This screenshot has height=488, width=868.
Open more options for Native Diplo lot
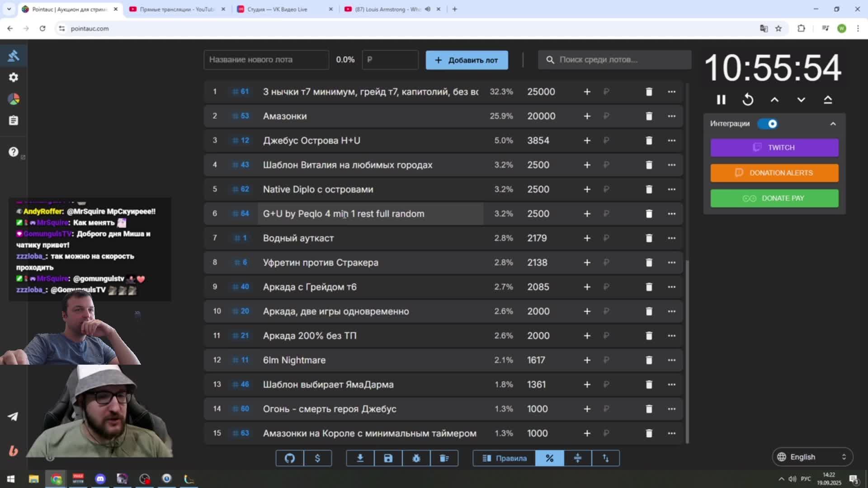[671, 189]
